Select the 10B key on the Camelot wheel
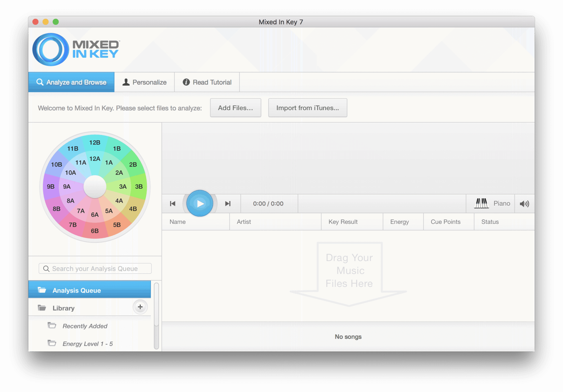This screenshot has height=392, width=563. pyautogui.click(x=57, y=164)
